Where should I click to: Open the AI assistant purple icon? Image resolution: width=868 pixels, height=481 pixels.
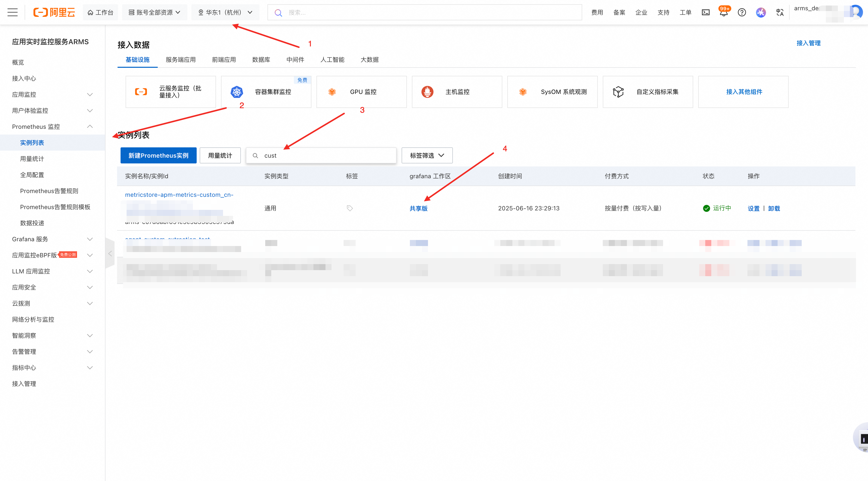click(x=761, y=13)
